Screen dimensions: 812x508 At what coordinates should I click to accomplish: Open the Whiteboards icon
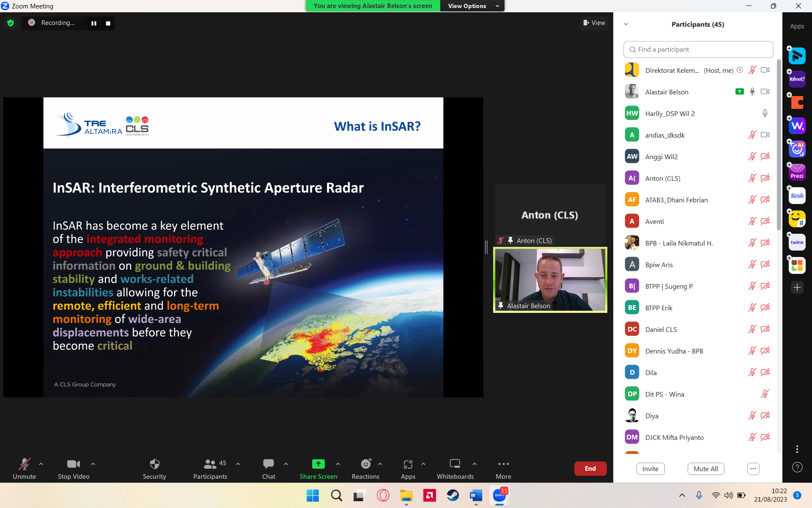point(455,464)
